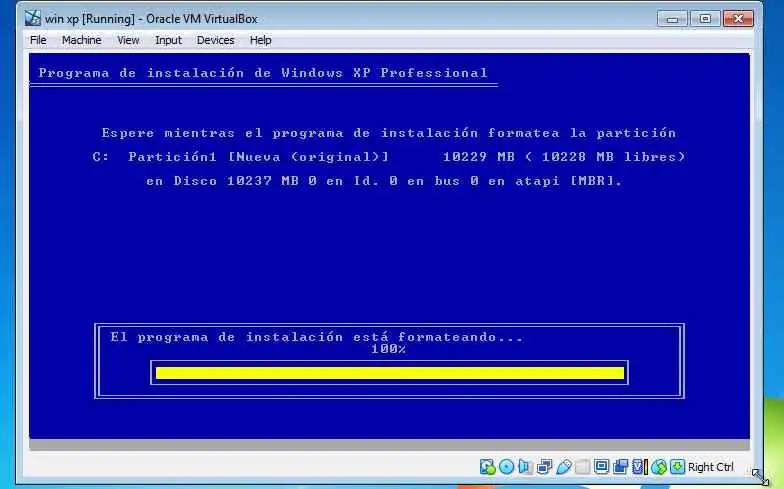The image size is (784, 489).
Task: Click the 100% progress text
Action: [388, 349]
